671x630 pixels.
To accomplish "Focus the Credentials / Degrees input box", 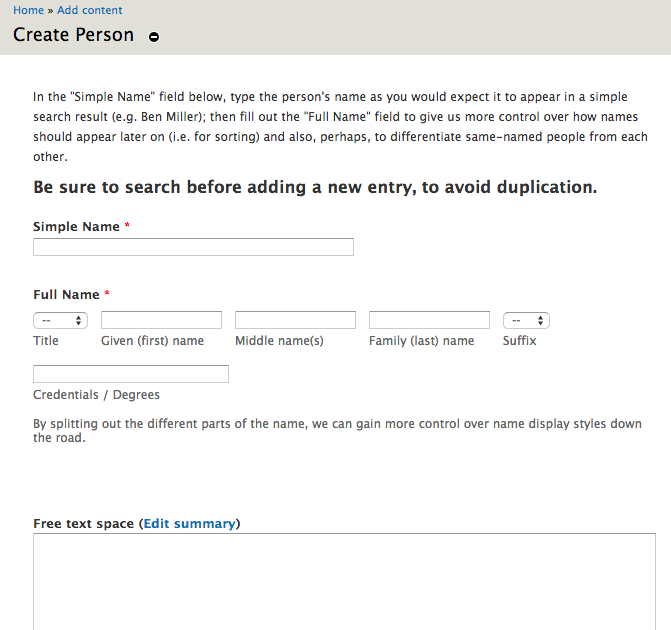I will tap(131, 374).
